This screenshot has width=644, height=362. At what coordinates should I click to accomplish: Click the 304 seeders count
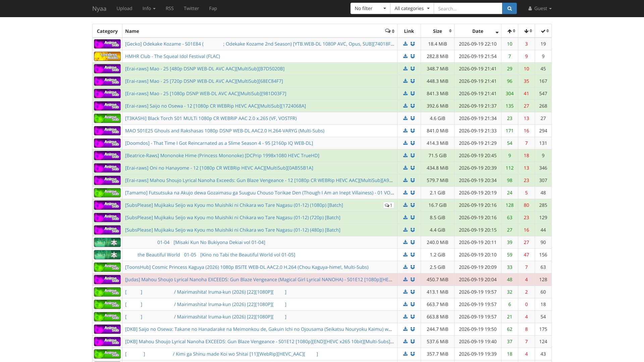pos(509,94)
